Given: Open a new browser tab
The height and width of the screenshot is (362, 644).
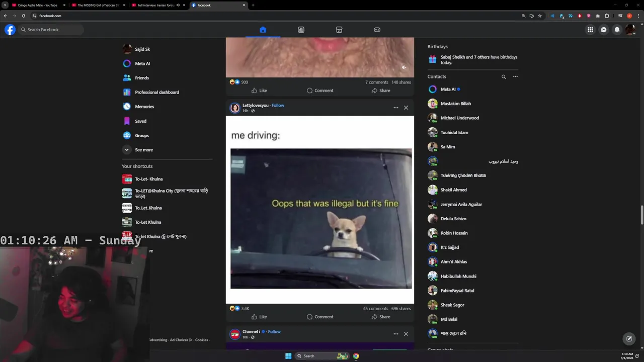Looking at the screenshot, I should click(x=253, y=5).
